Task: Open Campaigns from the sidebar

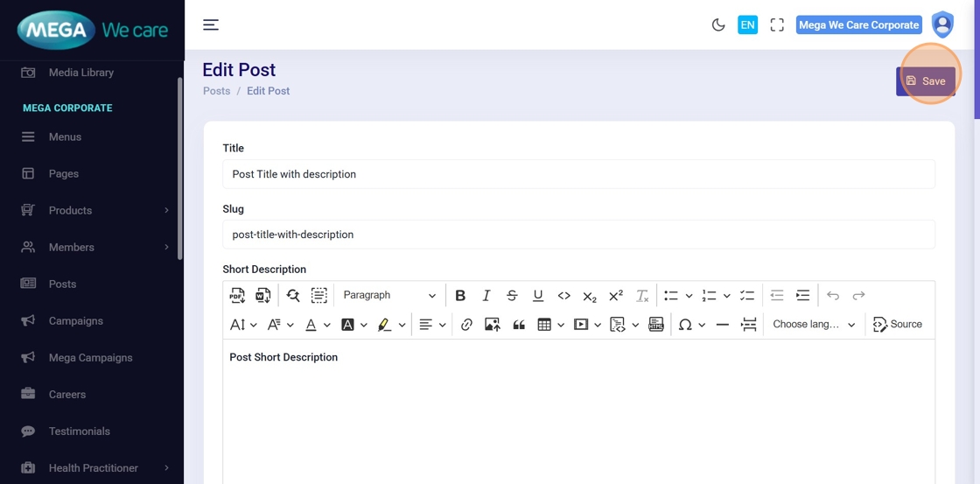Action: pyautogui.click(x=75, y=321)
